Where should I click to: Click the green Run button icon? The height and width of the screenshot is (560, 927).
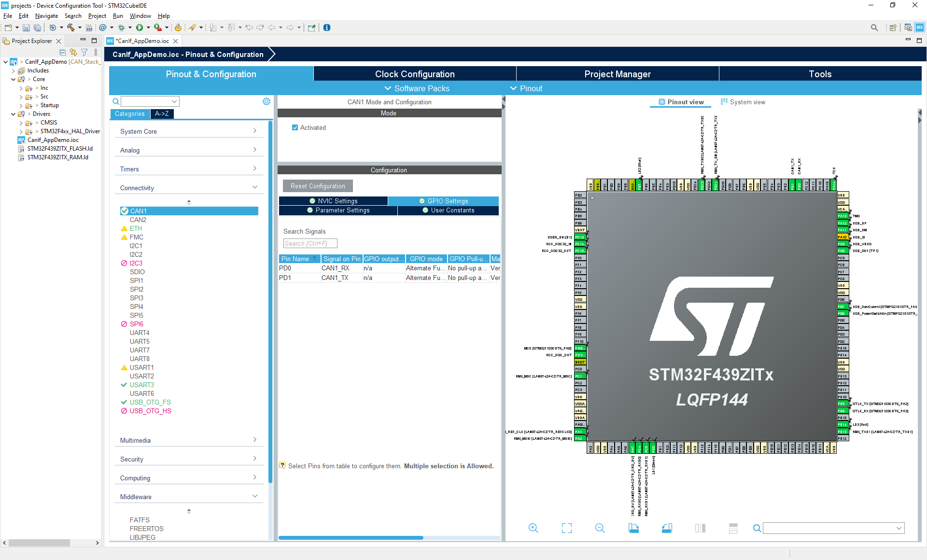coord(140,28)
